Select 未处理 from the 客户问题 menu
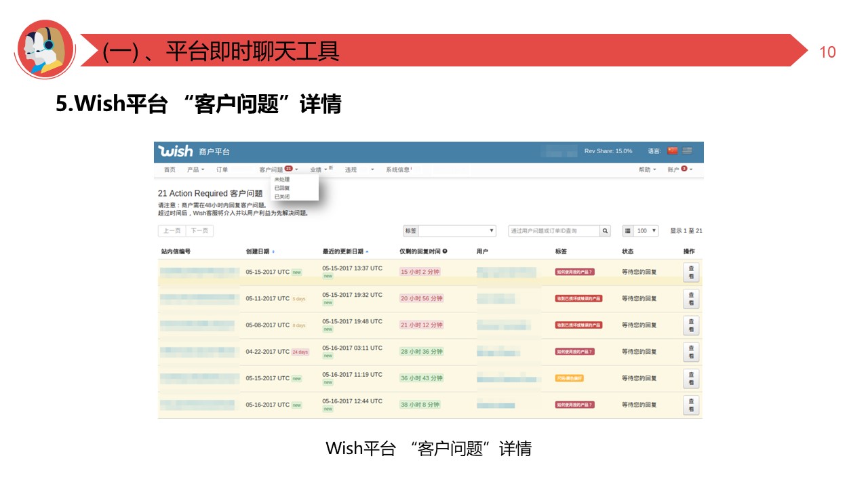The width and height of the screenshot is (868, 488). [281, 180]
